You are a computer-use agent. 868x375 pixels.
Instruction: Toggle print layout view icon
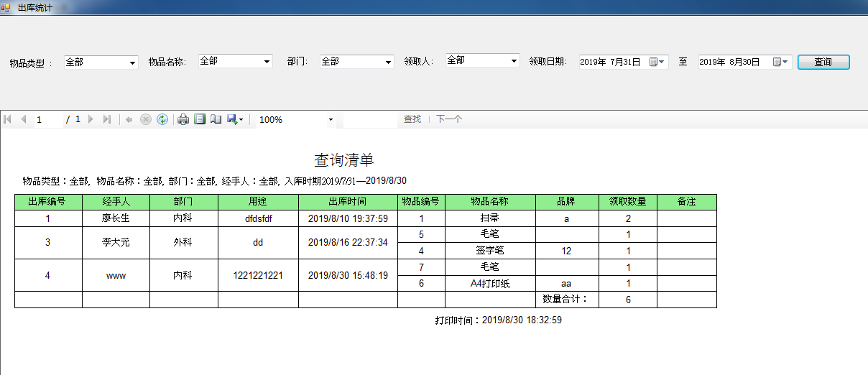(x=200, y=119)
